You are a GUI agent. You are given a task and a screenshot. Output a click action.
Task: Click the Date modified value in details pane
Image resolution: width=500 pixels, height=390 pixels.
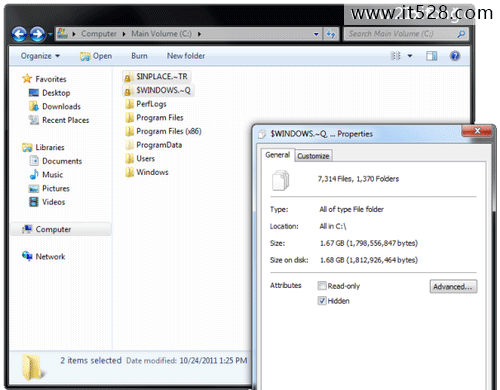click(x=213, y=360)
